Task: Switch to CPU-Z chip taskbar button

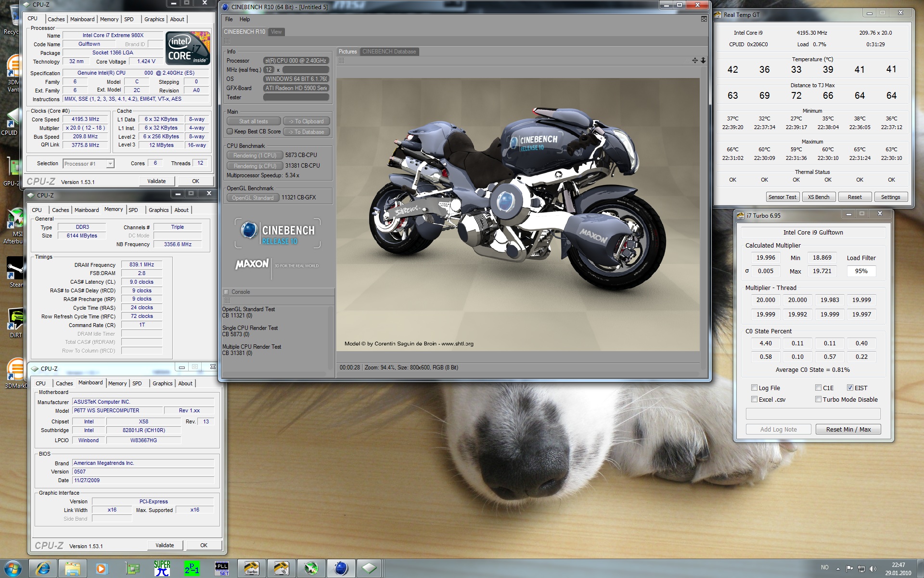Action: click(x=369, y=568)
